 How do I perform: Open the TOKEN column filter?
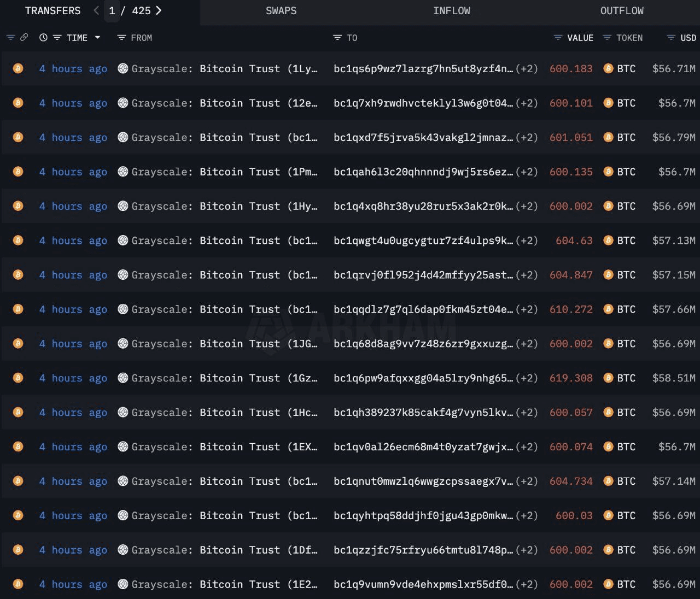[x=607, y=38]
